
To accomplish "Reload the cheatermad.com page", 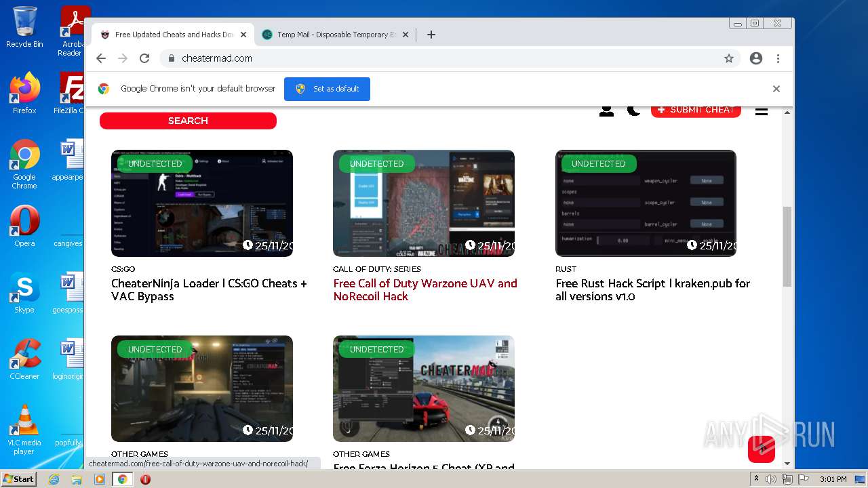I will (144, 58).
